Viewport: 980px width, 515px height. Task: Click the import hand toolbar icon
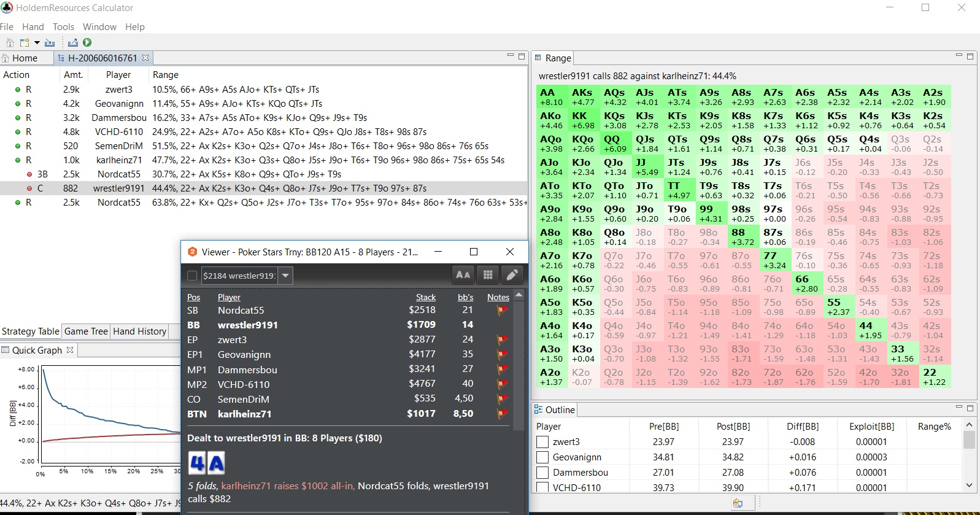[50, 42]
